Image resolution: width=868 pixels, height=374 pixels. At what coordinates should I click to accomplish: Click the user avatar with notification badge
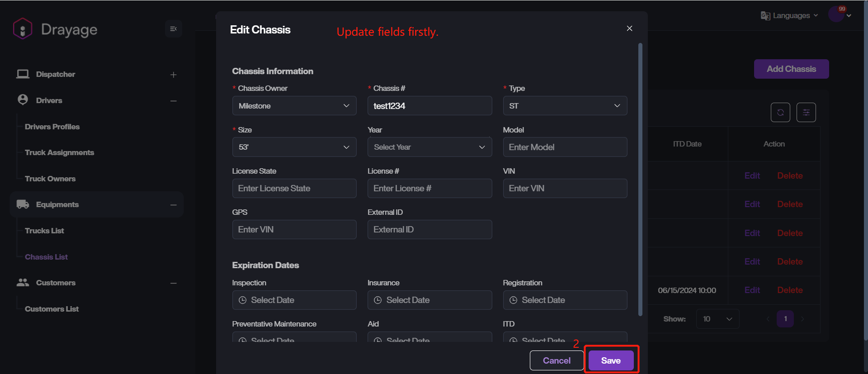pos(836,14)
